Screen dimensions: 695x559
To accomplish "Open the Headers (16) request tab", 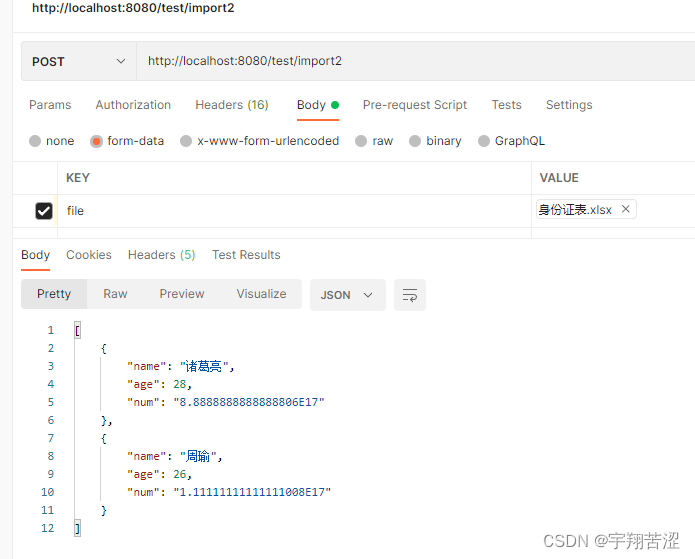I will 232,105.
